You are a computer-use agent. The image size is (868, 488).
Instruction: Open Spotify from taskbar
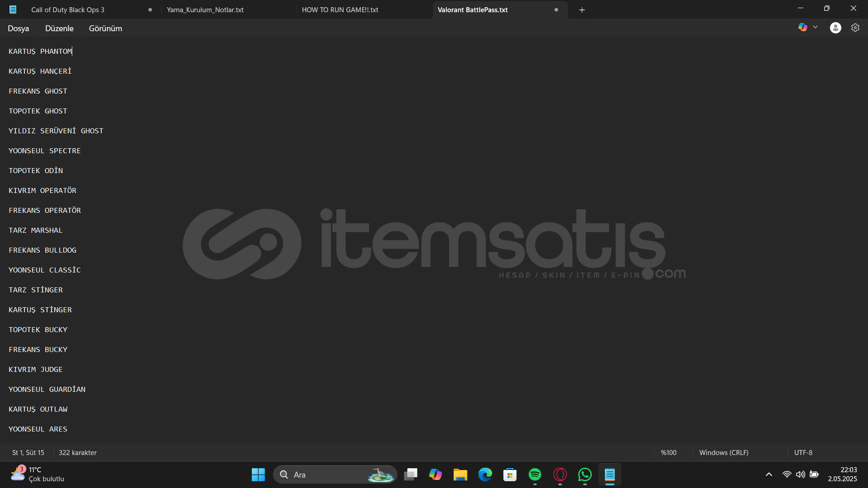535,474
